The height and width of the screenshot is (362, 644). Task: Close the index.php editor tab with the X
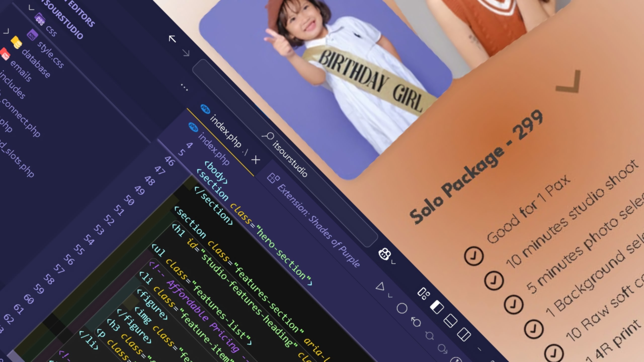click(256, 160)
